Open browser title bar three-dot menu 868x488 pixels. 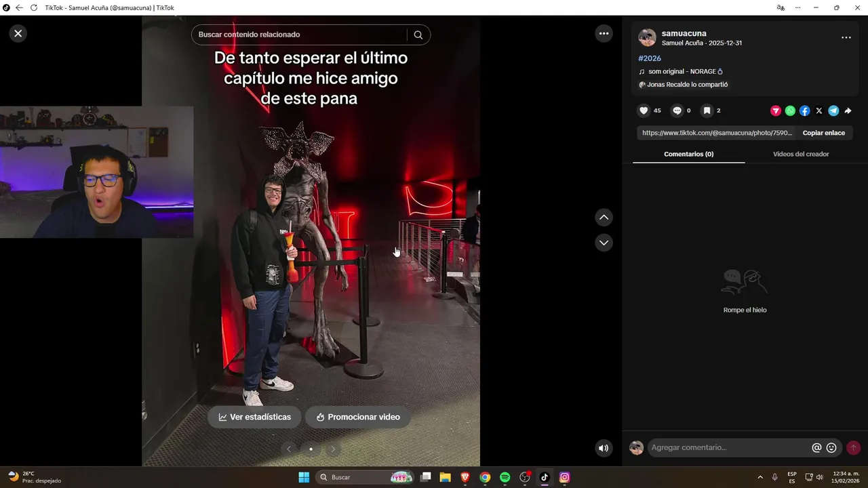point(797,7)
